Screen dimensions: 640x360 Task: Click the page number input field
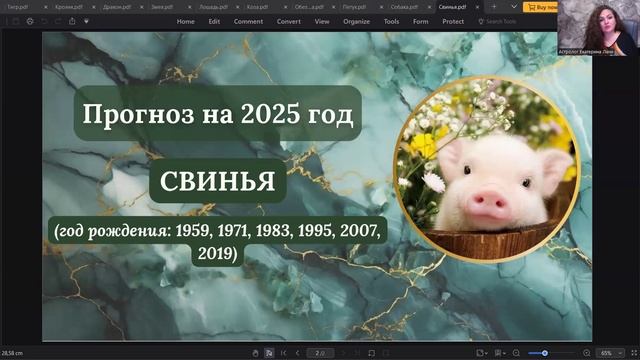point(320,353)
